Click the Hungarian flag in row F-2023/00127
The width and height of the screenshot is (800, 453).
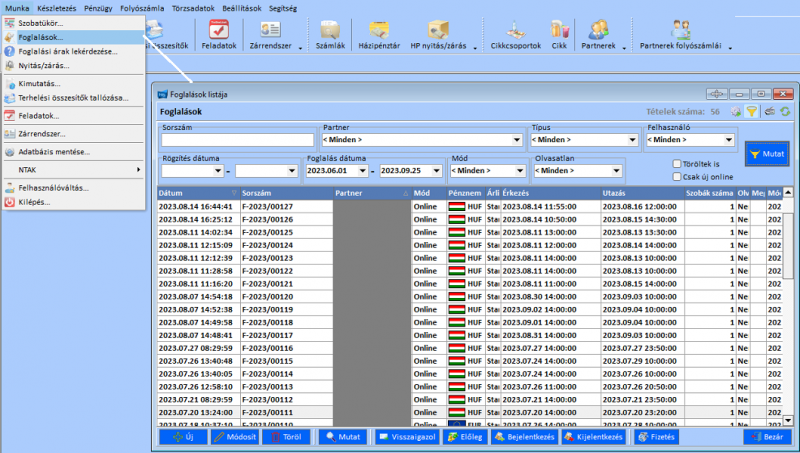point(457,207)
